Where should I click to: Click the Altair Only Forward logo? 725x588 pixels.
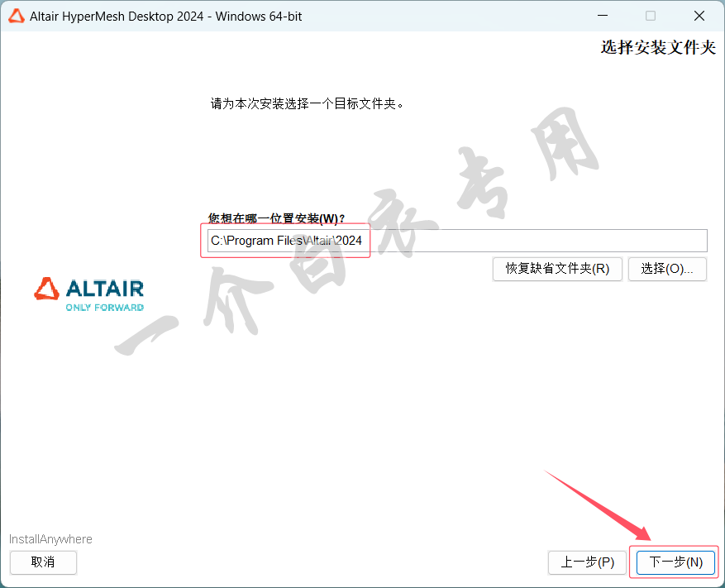(88, 294)
